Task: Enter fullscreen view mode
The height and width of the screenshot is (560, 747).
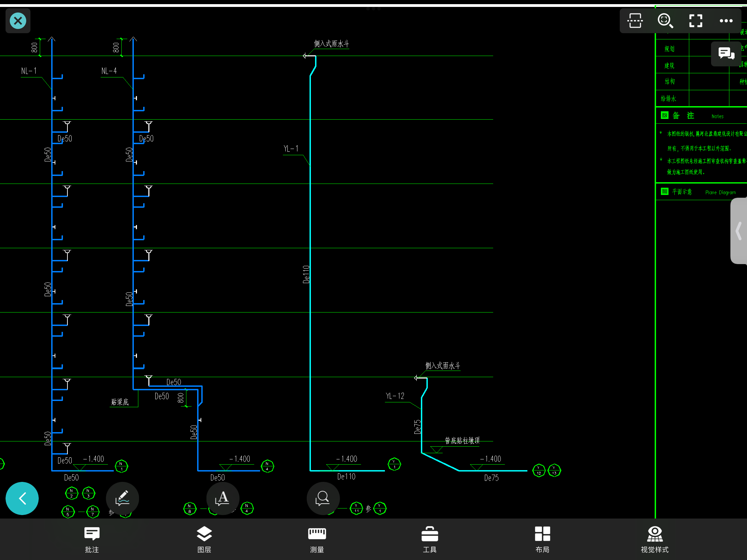Action: click(695, 21)
